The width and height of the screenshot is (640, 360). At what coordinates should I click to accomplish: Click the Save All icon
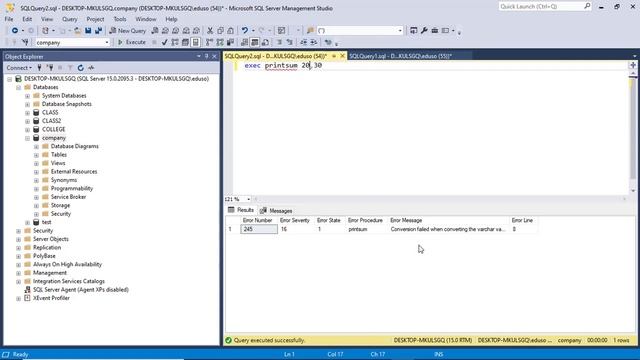click(98, 31)
